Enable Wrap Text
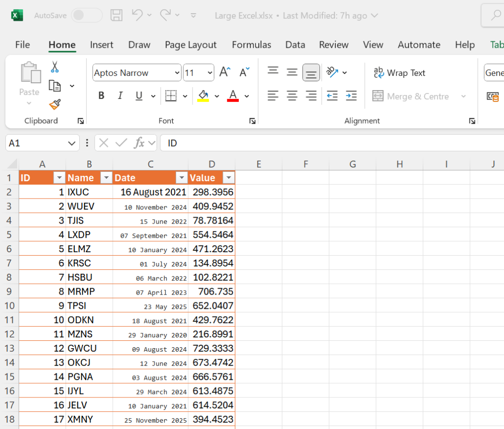Viewport: 504px width, 429px height. [x=399, y=73]
